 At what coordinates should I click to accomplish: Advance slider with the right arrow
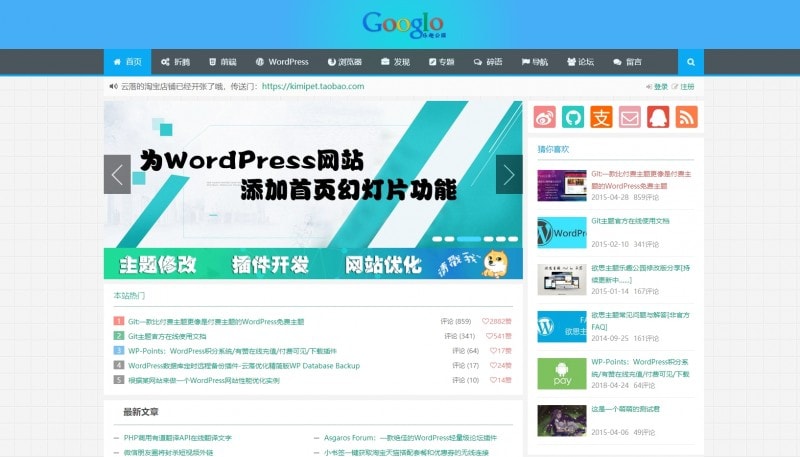pos(509,174)
